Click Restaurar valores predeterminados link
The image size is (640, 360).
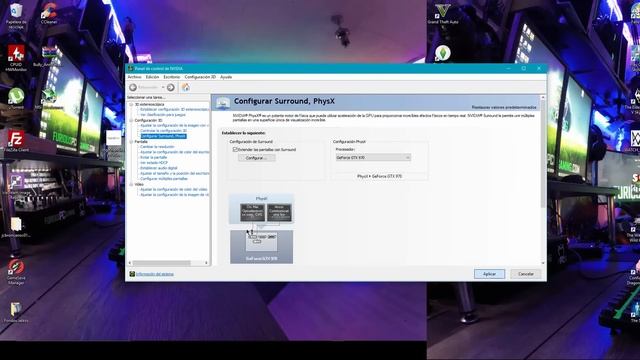pos(504,107)
